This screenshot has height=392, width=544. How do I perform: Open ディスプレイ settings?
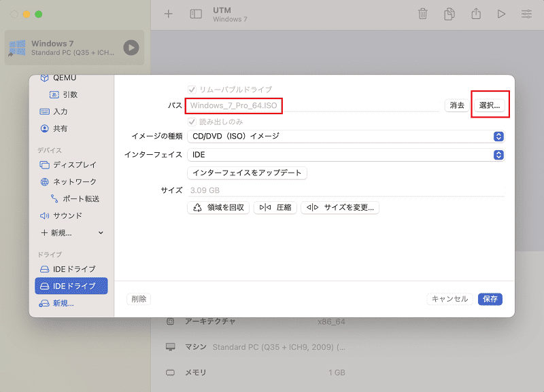pos(68,164)
